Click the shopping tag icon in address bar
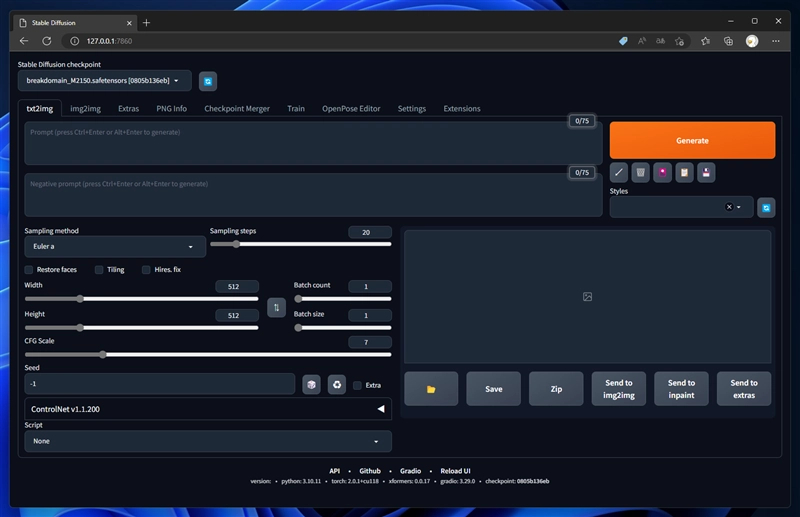800x517 pixels. [623, 41]
